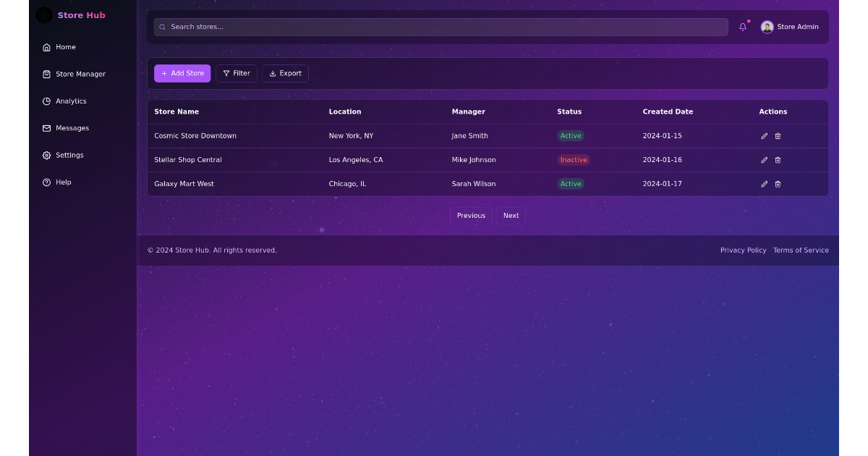Edit Galaxy Mart West via its pencil icon
The height and width of the screenshot is (456, 868).
[x=764, y=184]
